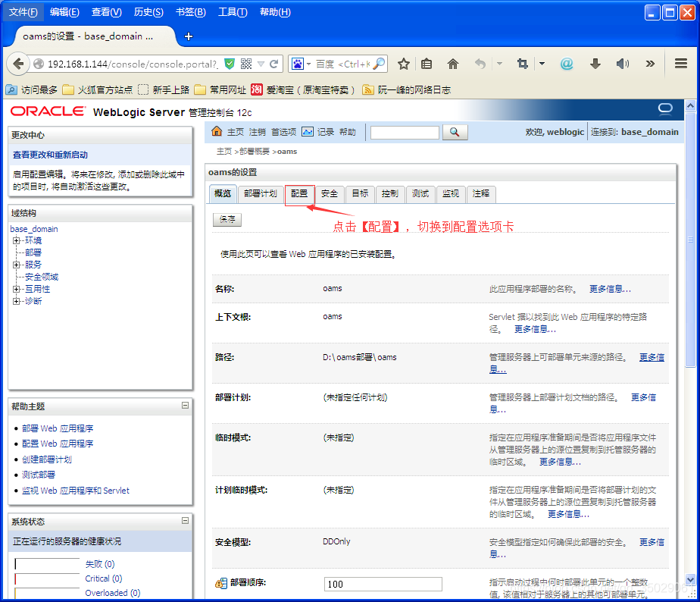Go back with the browser back arrow
This screenshot has width=700, height=602.
click(18, 64)
